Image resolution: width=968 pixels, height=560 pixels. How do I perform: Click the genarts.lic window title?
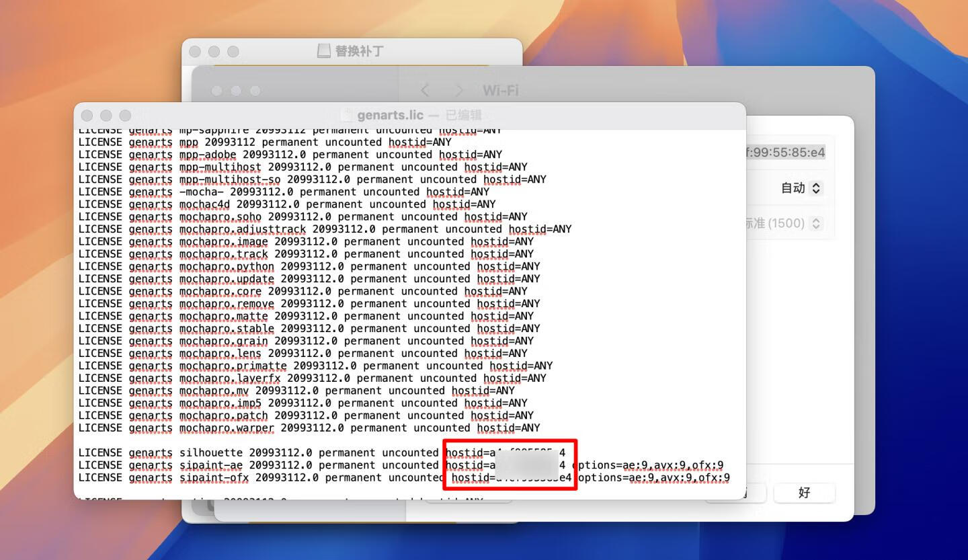pyautogui.click(x=391, y=115)
